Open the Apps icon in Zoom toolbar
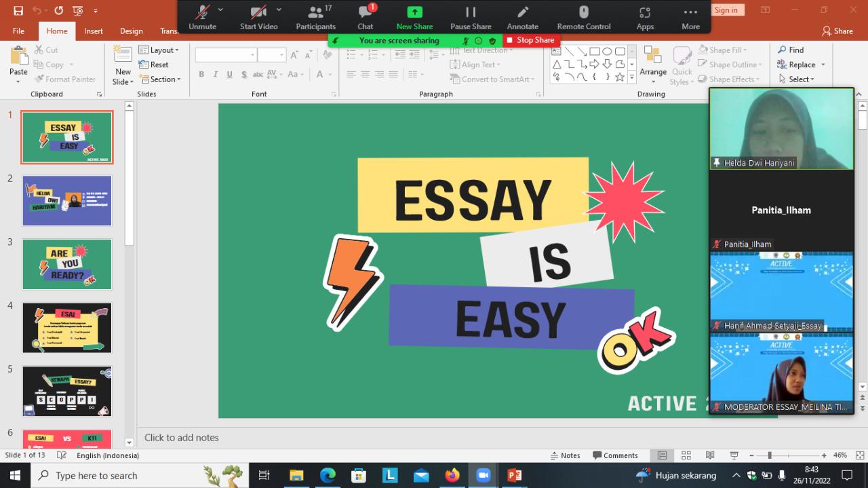The height and width of the screenshot is (488, 868). click(645, 18)
